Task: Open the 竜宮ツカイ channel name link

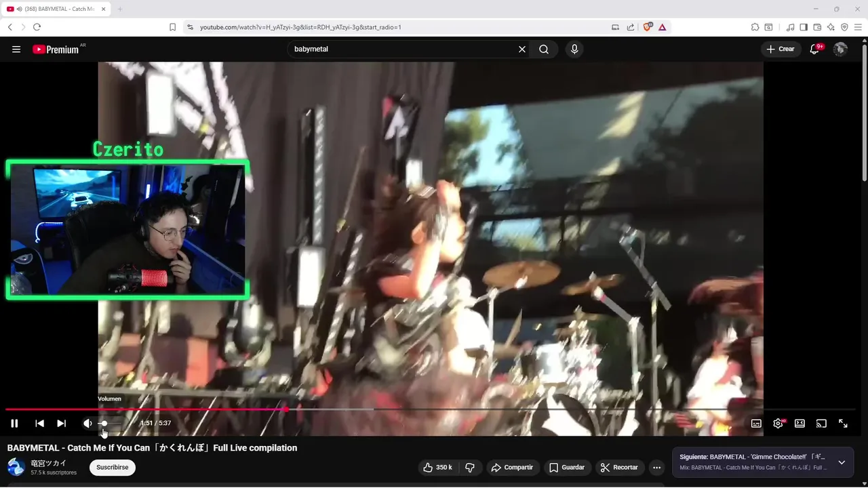Action: 48,464
